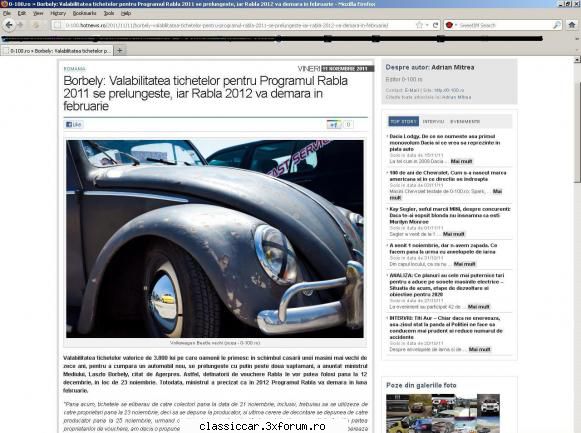Click the 'Poze din galeriile foto' heading
Image resolution: width=581 pixels, height=433 pixels.
click(x=421, y=385)
